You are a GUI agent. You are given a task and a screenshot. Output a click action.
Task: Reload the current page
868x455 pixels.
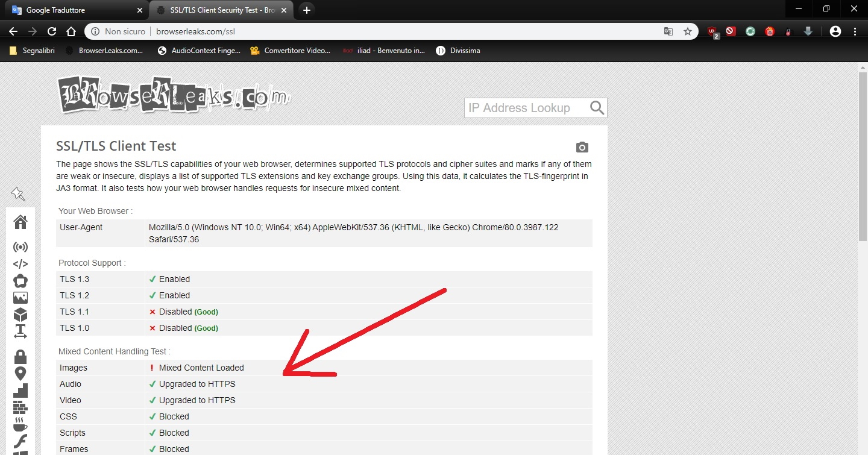52,31
